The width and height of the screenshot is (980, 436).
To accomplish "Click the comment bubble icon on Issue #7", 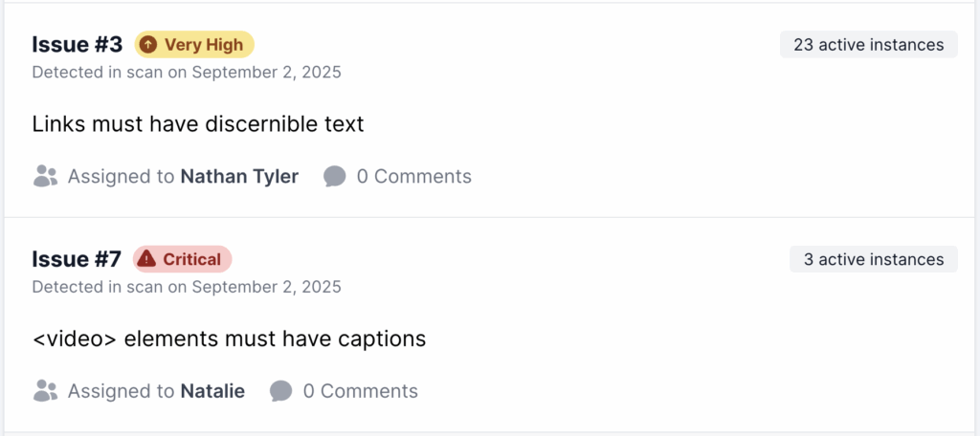I will 280,390.
